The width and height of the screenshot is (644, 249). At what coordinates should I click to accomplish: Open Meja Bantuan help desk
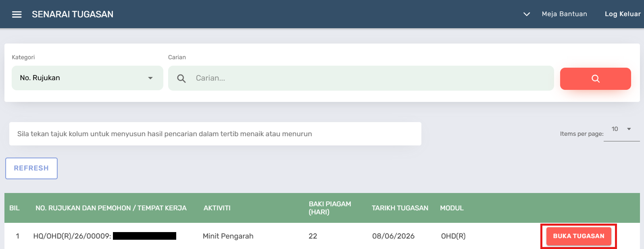(564, 14)
